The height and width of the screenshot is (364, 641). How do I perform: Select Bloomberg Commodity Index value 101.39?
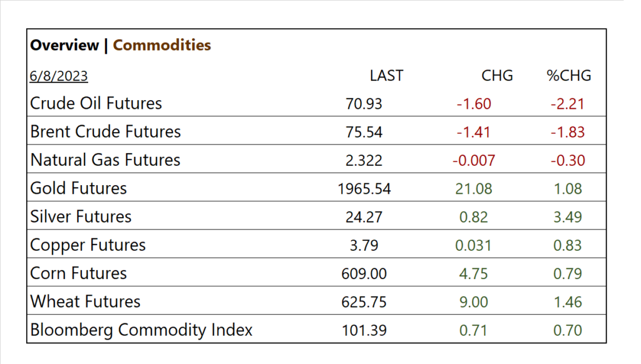(364, 330)
